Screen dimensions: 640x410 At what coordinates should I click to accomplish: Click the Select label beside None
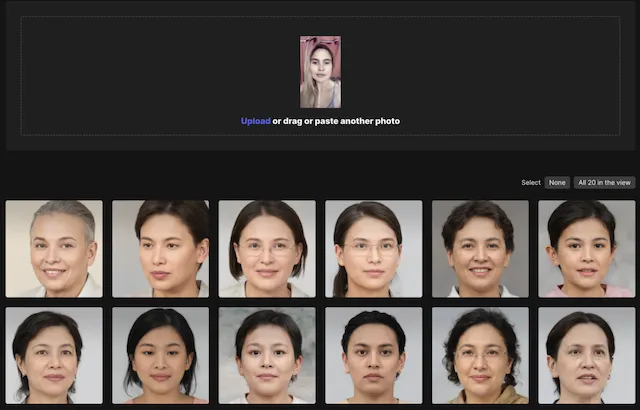click(530, 183)
